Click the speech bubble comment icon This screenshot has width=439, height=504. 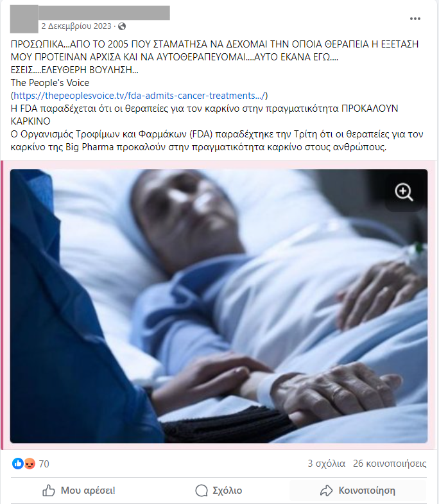[x=202, y=491]
